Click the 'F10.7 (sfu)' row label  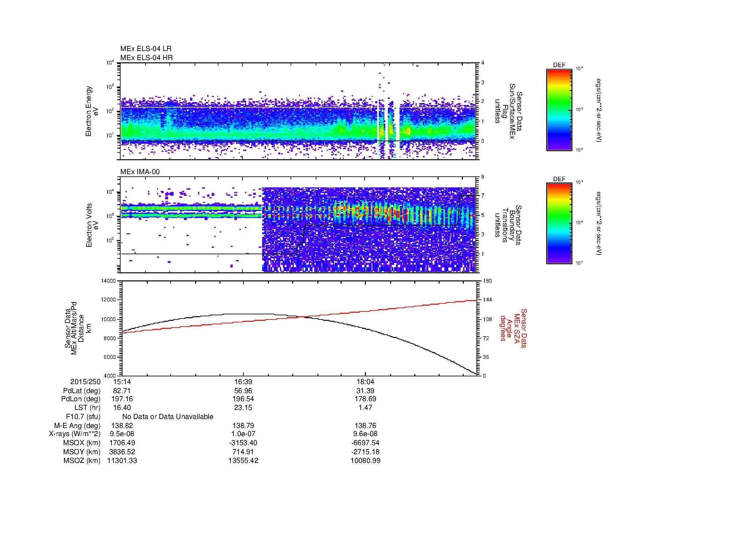[x=83, y=416]
